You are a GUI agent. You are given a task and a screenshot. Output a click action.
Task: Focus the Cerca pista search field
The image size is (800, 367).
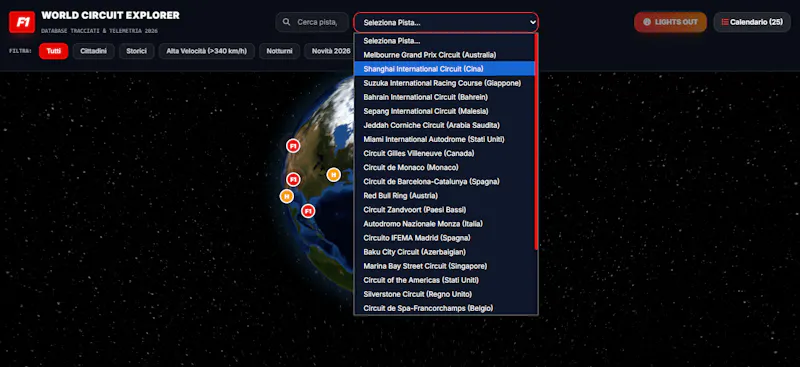(x=312, y=22)
